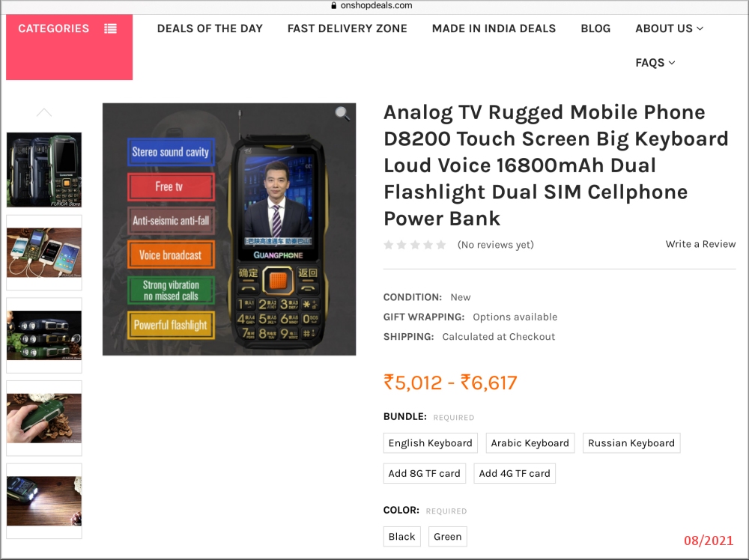749x560 pixels.
Task: Choose the Black color option
Action: click(401, 537)
